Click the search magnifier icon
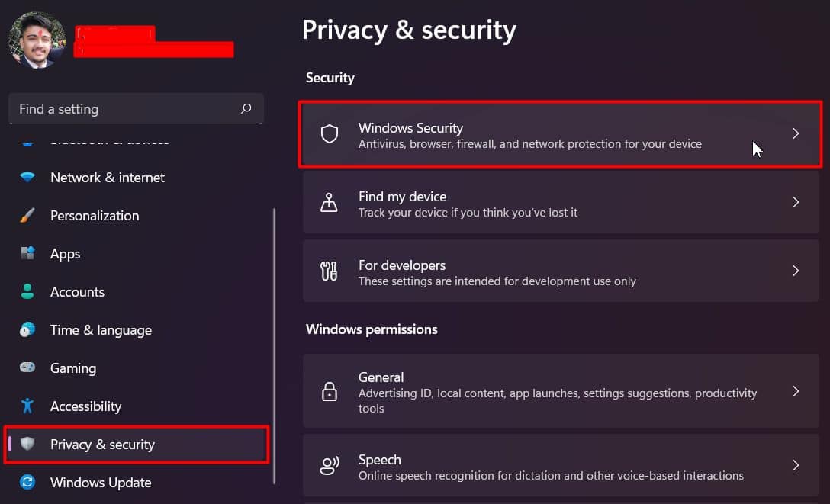This screenshot has height=504, width=830. 246,109
